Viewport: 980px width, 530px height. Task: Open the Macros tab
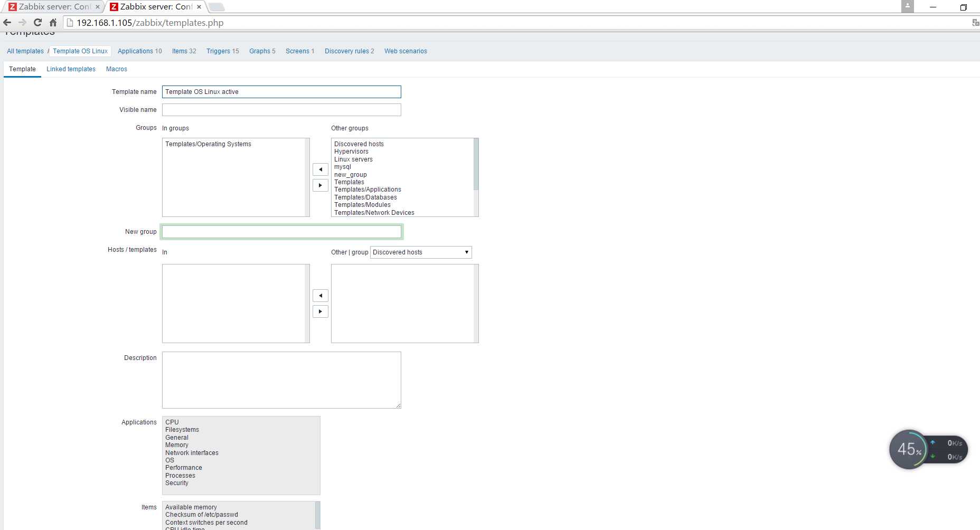[x=117, y=69]
